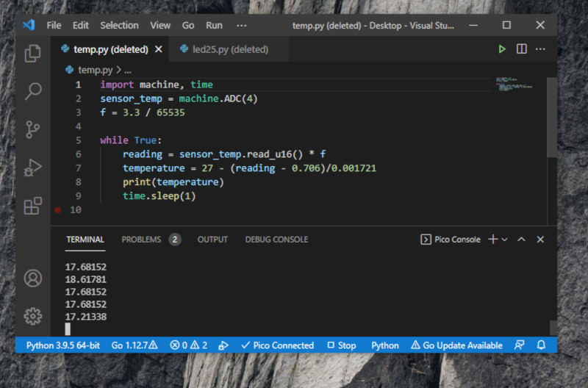Run the Python file with play button
This screenshot has width=588, height=388.
[502, 49]
